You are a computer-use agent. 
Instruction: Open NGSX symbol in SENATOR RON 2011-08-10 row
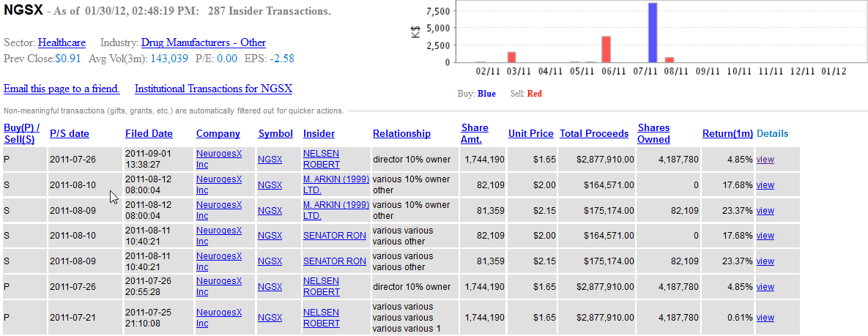point(270,236)
